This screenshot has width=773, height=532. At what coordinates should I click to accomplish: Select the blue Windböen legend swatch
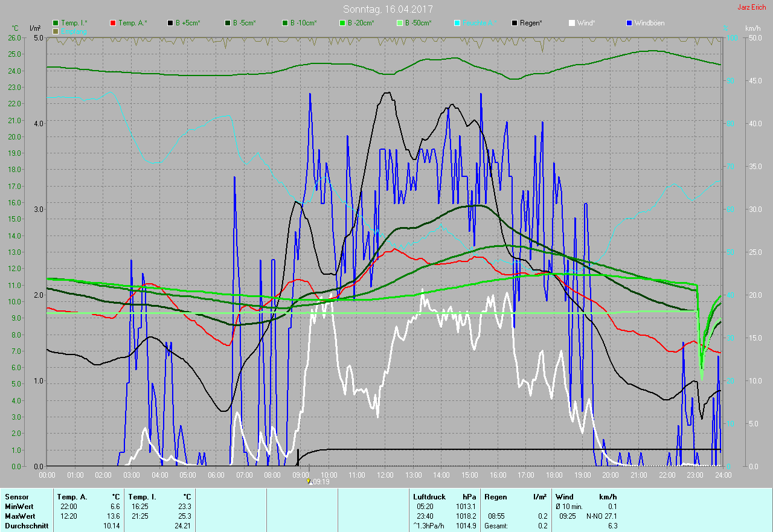tap(629, 23)
